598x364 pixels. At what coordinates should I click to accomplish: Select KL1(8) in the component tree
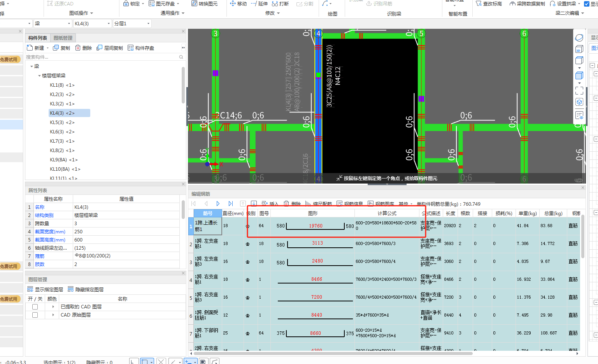point(62,85)
